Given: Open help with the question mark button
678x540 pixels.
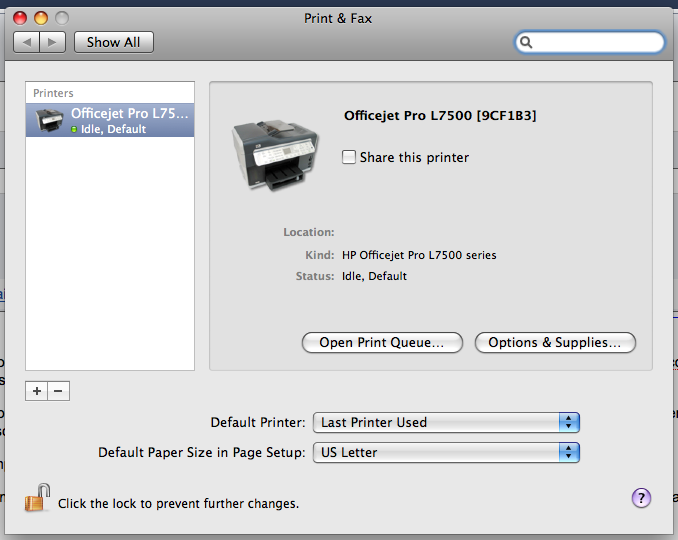Looking at the screenshot, I should (x=642, y=498).
